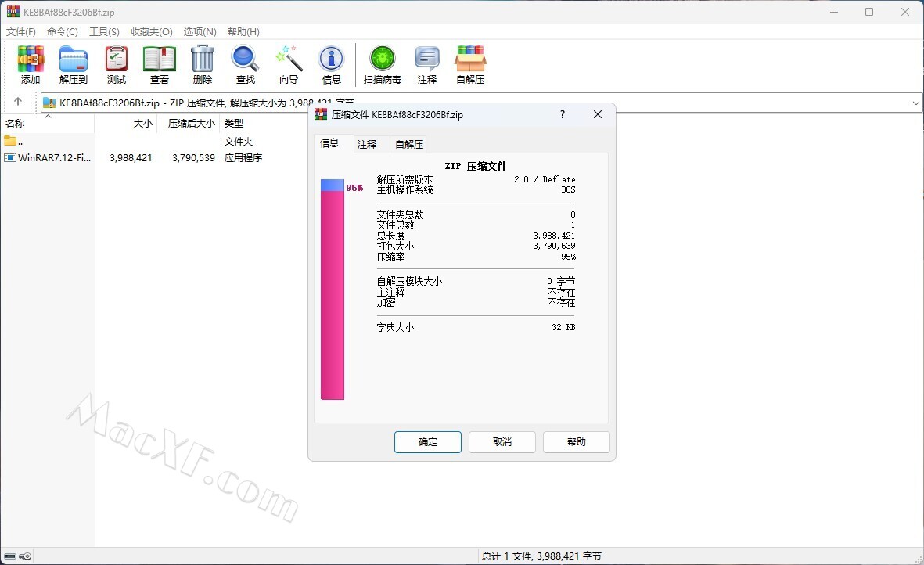Click the Add (添加) toolbar icon
Screen dimensions: 924x565
point(31,59)
